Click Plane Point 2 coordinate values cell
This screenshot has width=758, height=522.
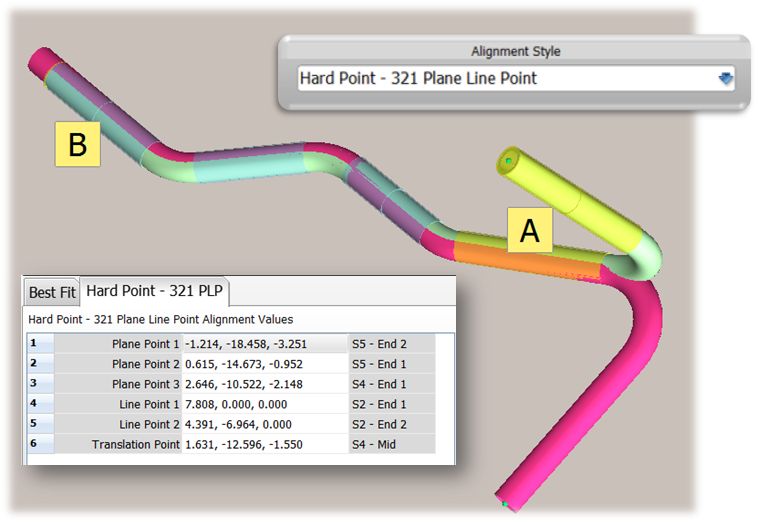[x=264, y=363]
